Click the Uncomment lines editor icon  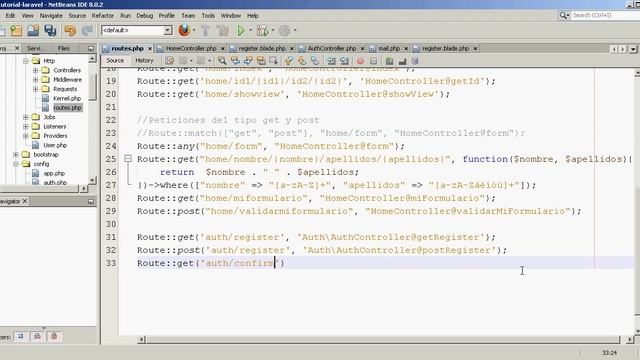coord(402,61)
